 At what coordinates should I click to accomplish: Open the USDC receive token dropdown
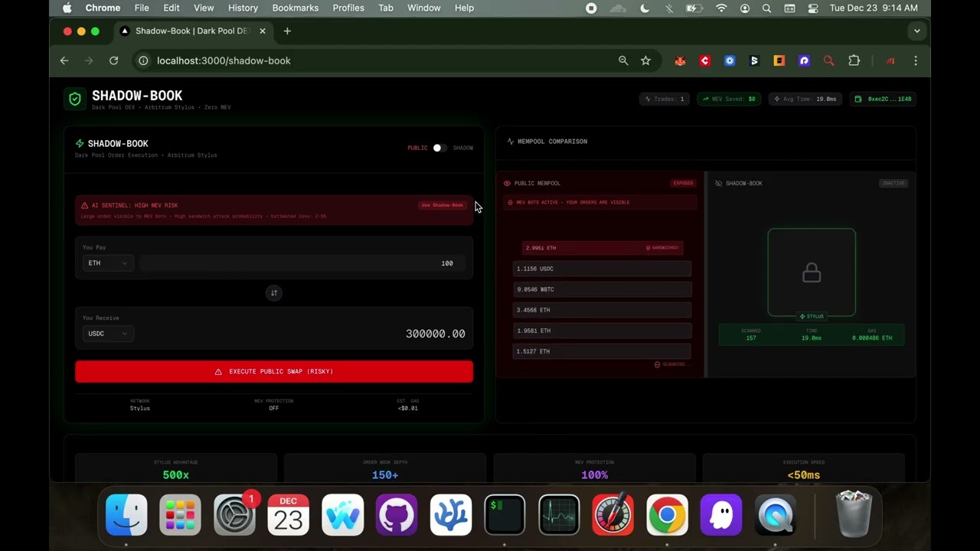108,334
